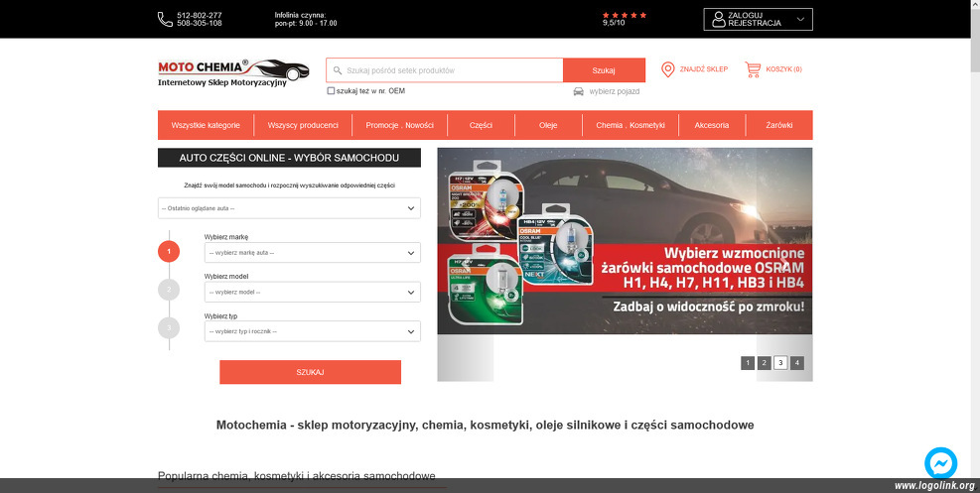Go to banner slide 2
This screenshot has height=493, width=980.
[x=764, y=363]
